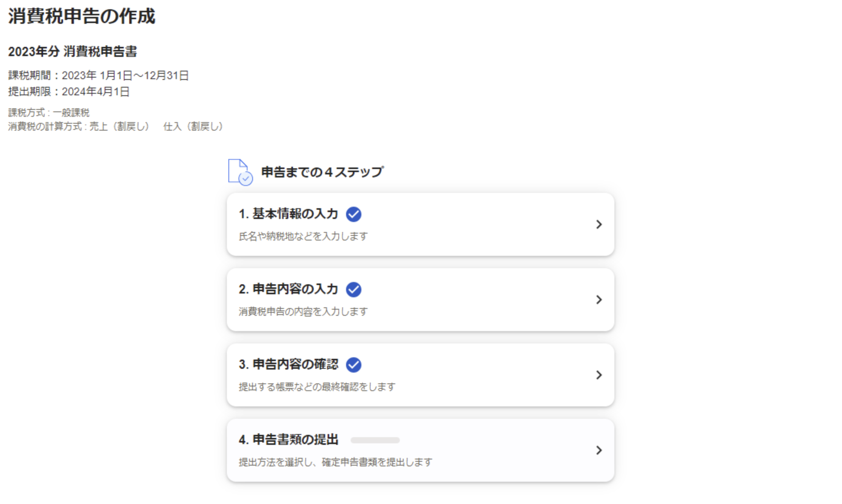Click chevron arrow on 基本情報の入力 row
Screen dimensions: 842x504
599,224
